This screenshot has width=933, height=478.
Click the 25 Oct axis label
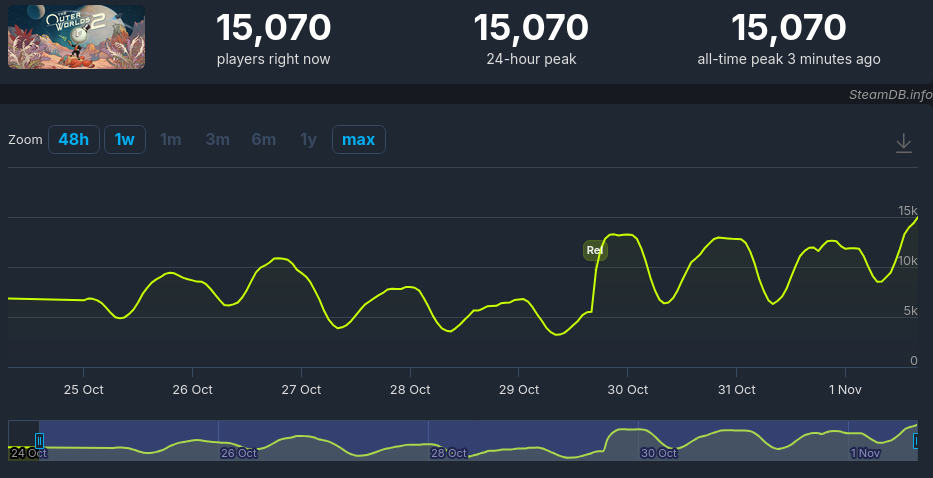[x=83, y=390]
